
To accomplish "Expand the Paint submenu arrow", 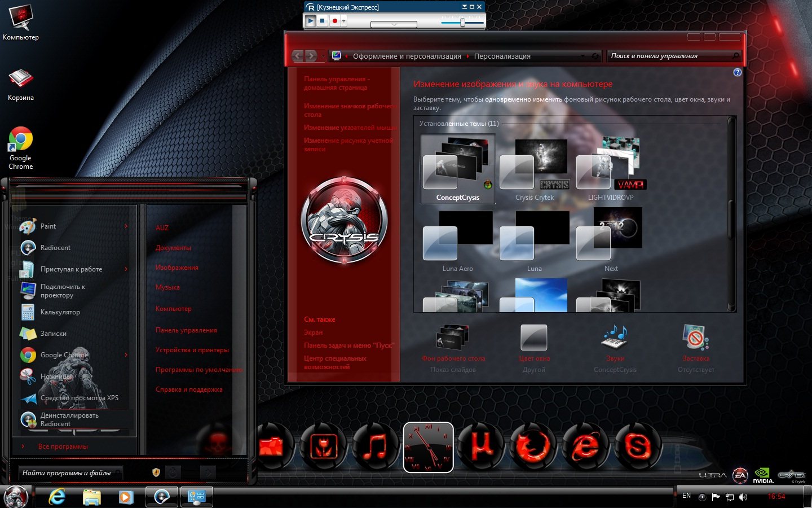I will pyautogui.click(x=126, y=226).
